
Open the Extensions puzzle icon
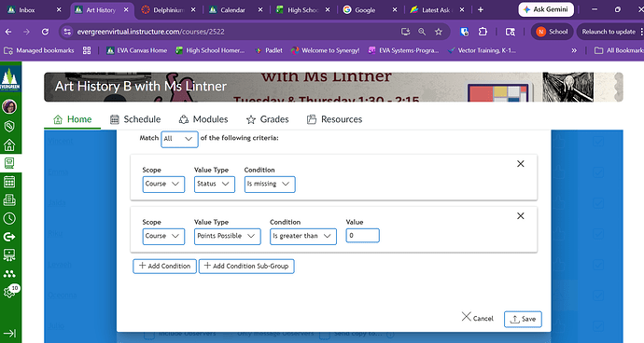tap(483, 32)
